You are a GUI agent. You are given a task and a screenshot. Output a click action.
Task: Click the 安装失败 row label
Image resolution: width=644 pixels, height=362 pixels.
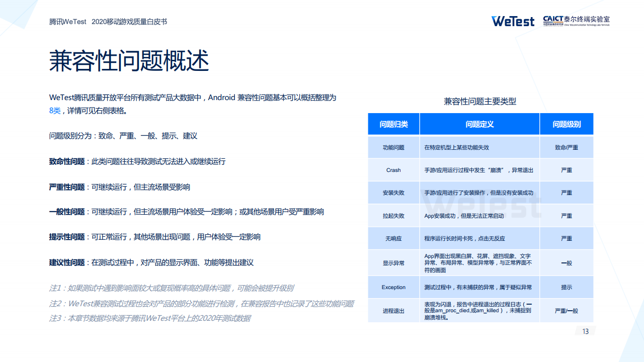point(393,193)
